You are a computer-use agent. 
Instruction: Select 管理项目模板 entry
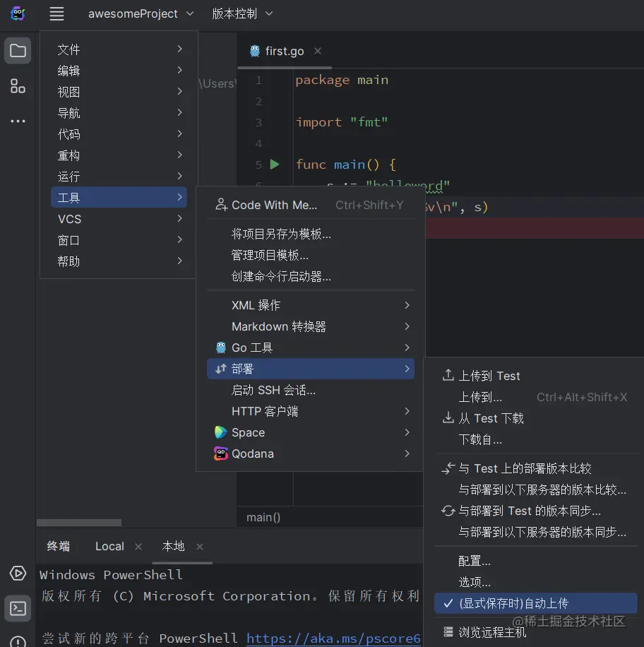[x=311, y=255]
